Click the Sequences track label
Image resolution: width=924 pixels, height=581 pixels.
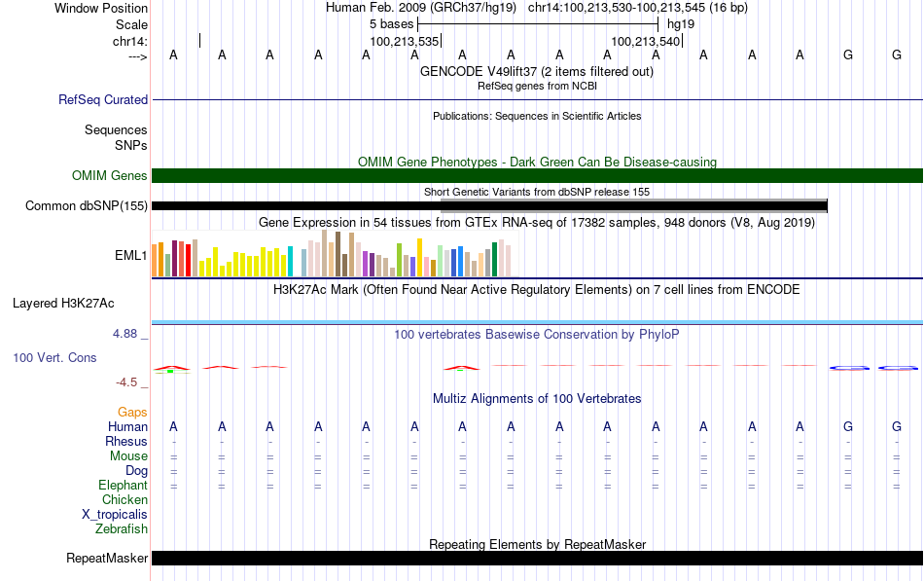(116, 129)
